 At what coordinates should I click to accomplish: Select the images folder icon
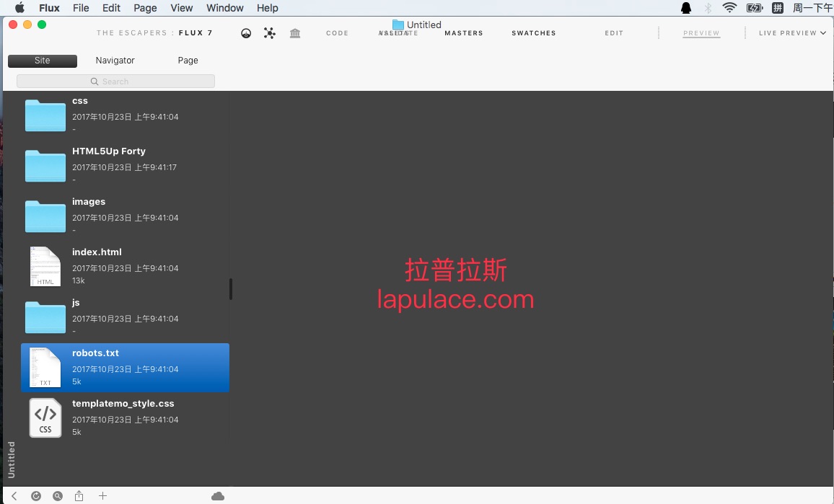[45, 216]
